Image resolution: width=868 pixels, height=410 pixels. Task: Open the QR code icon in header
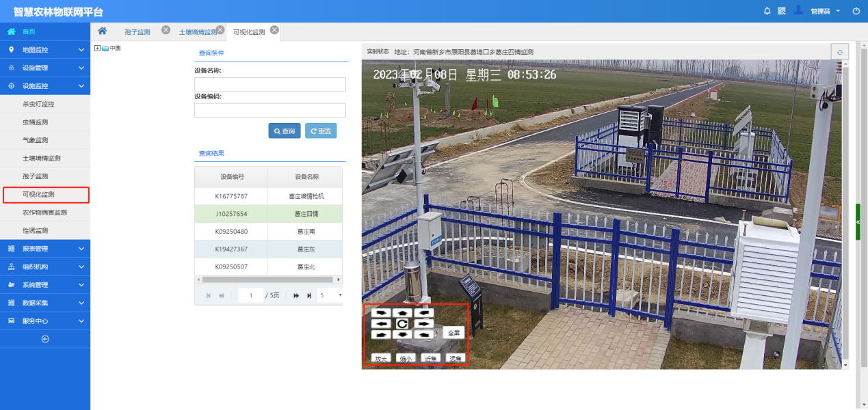coord(782,11)
